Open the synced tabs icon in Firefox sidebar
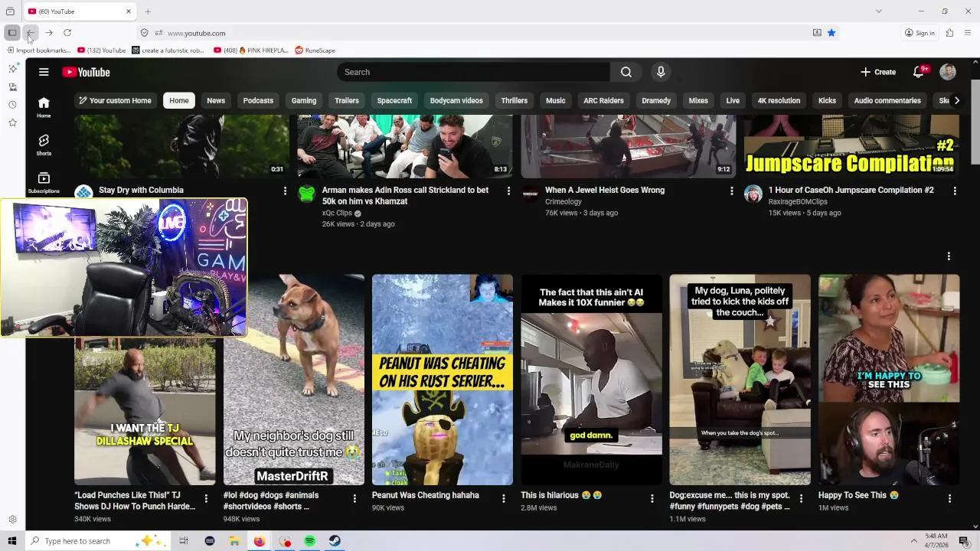Screen dimensions: 980x551 coord(12,86)
